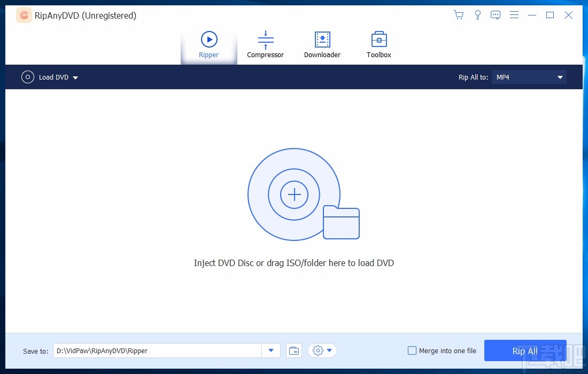The image size is (588, 374).
Task: Click the 'Inject DVD Disc or drag ISO/folder' text
Action: (294, 263)
